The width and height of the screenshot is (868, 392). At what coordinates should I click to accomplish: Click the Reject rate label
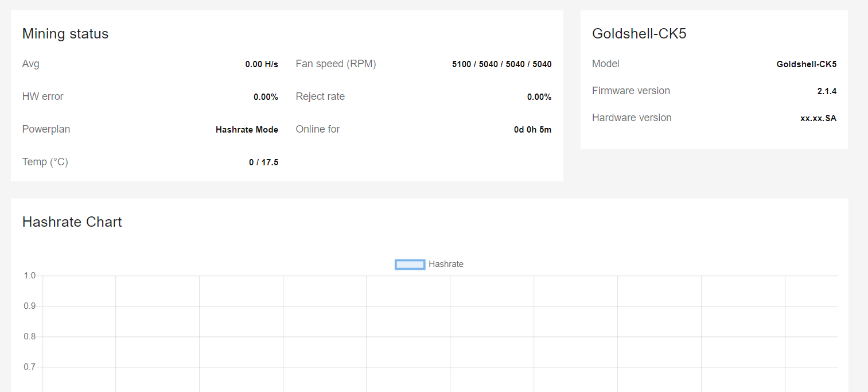320,96
